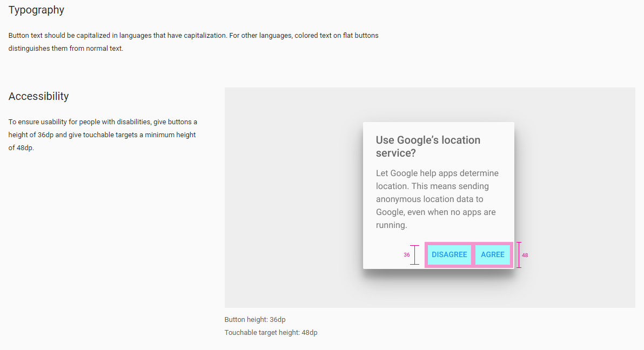Click the AGREE button in the dialog
Screen dimensions: 644x350
[492, 255]
